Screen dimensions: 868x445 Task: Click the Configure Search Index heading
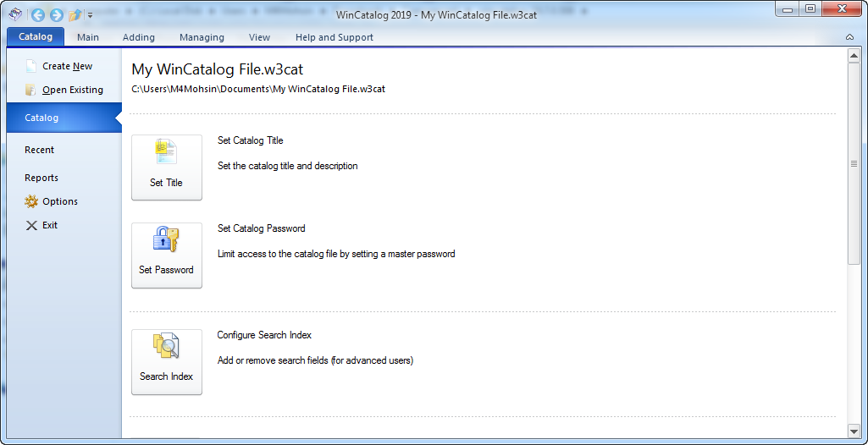click(x=264, y=335)
